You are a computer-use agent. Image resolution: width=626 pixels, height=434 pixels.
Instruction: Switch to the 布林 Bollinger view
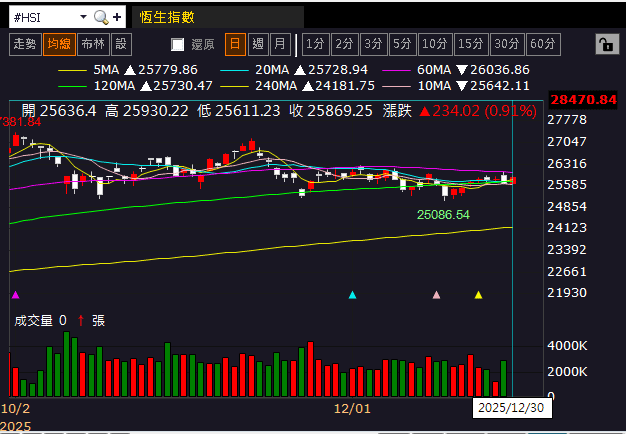point(93,44)
